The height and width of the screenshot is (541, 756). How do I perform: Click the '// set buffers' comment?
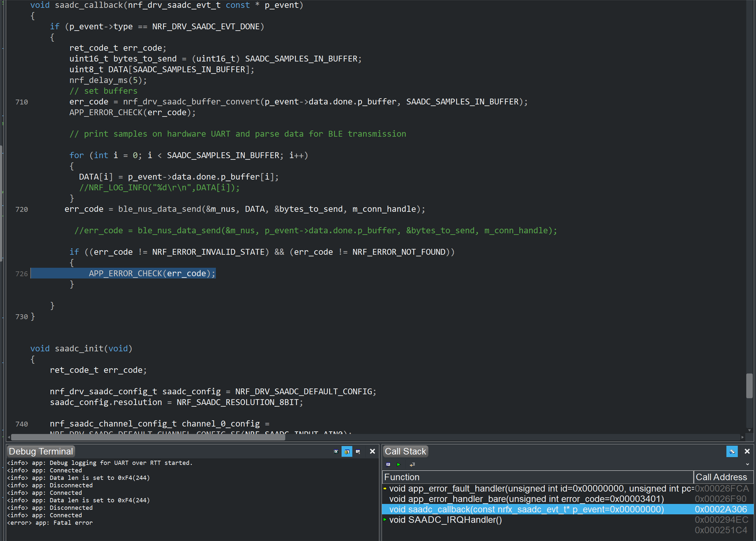coord(103,91)
